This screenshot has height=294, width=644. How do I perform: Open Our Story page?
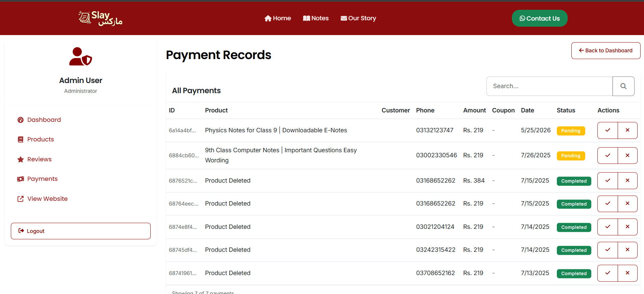click(x=358, y=18)
